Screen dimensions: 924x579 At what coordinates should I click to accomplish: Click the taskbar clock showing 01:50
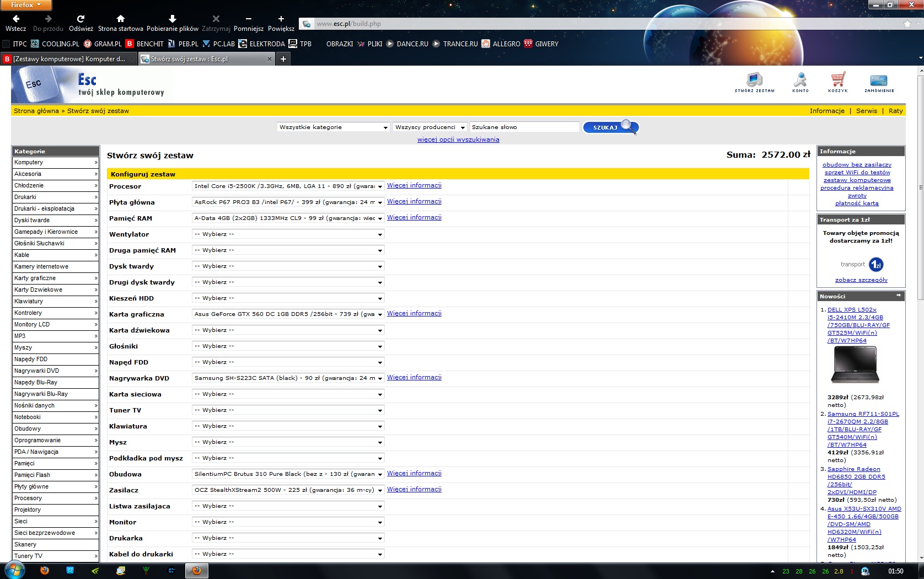tap(896, 571)
